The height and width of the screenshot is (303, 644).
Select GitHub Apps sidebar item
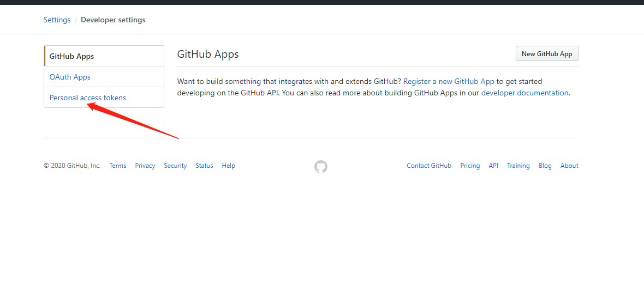[x=71, y=56]
